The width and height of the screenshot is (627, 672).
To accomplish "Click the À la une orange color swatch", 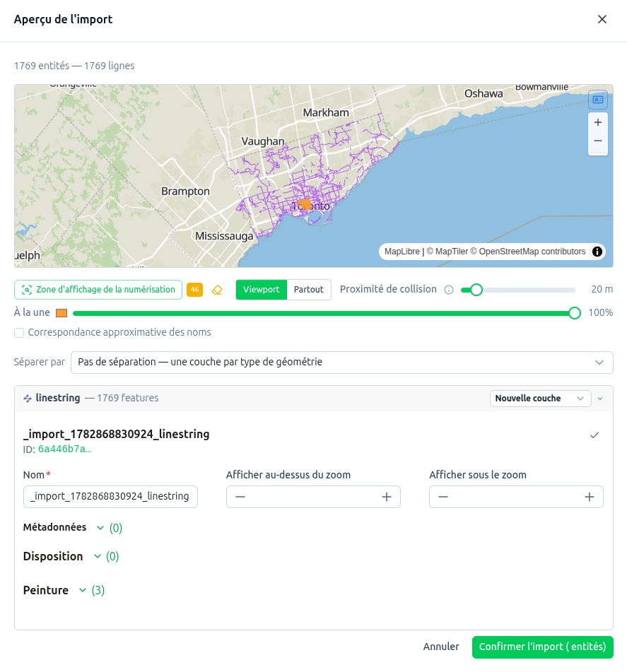I will coord(61,313).
